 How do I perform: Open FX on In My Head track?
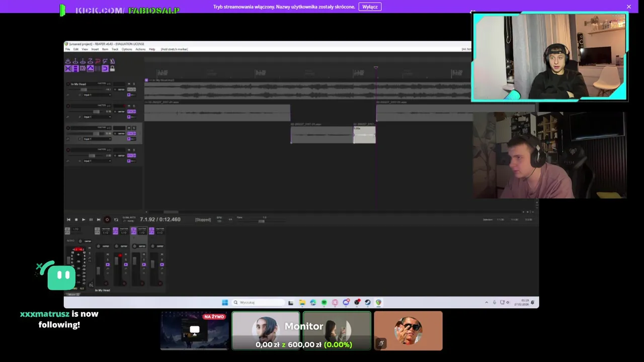[x=130, y=89]
